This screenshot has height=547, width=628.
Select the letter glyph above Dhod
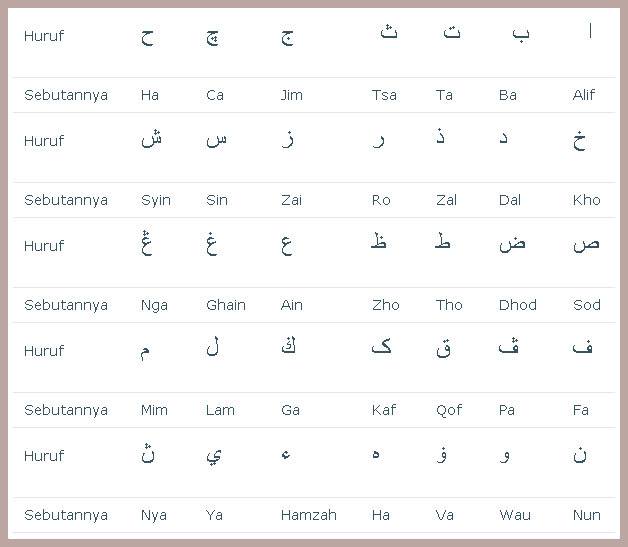click(512, 243)
